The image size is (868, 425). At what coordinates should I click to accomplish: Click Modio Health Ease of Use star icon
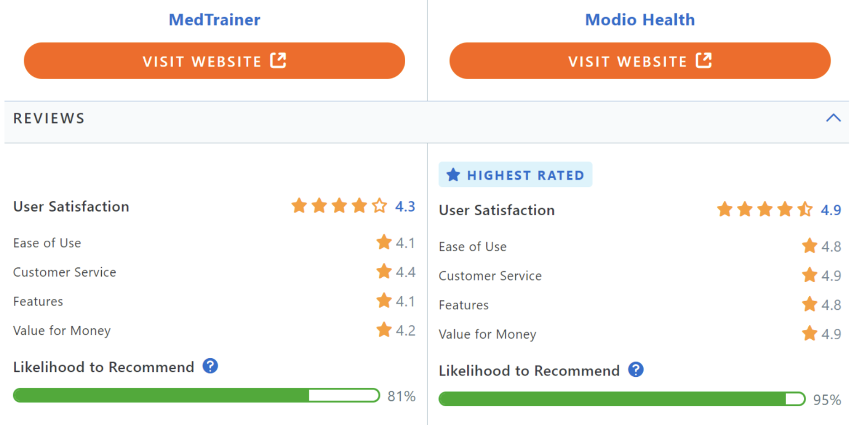(809, 246)
